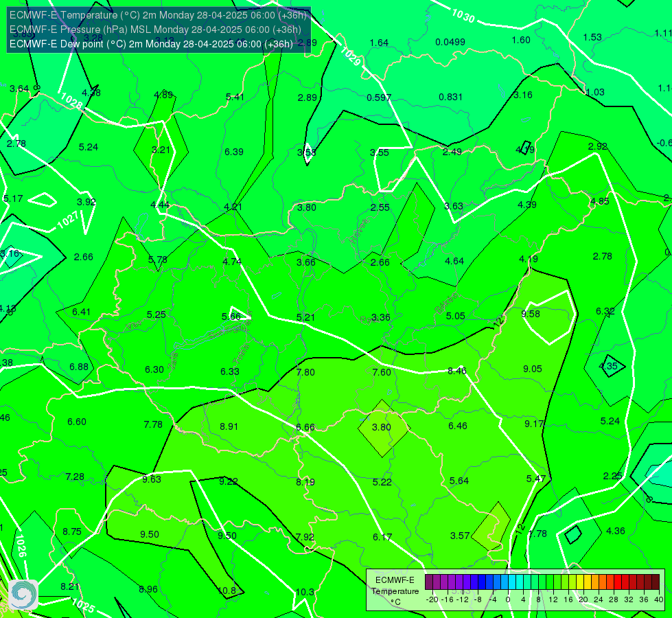672x618 pixels.
Task: Click the 7.28 dew point value
Action: click(x=75, y=477)
